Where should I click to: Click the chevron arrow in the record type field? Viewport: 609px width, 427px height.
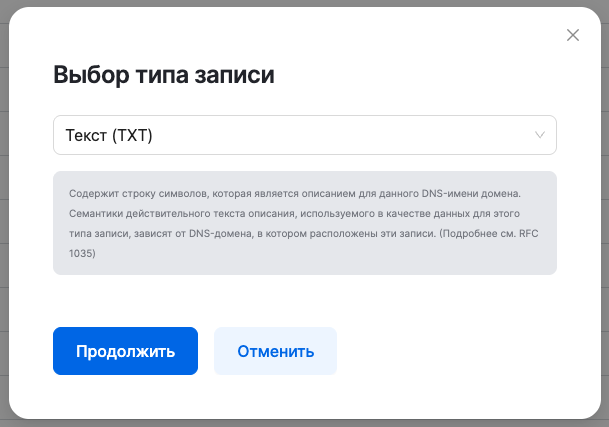tap(540, 135)
